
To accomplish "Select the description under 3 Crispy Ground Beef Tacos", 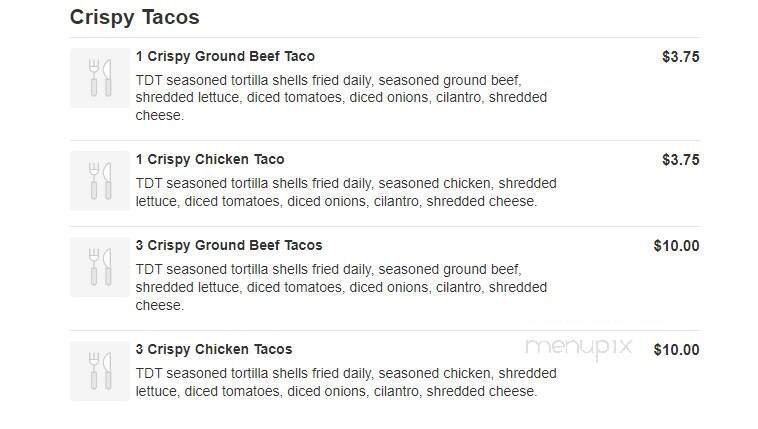I will pos(340,287).
